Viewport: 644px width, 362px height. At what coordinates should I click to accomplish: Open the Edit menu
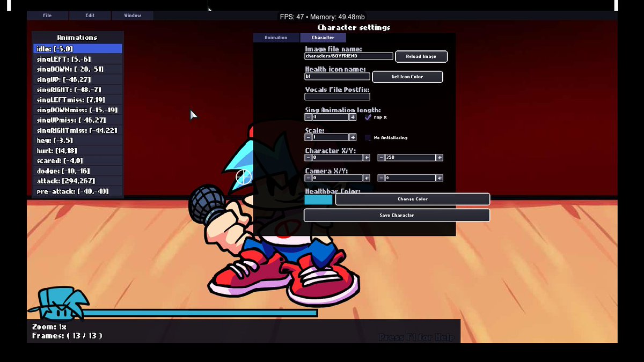click(x=90, y=16)
